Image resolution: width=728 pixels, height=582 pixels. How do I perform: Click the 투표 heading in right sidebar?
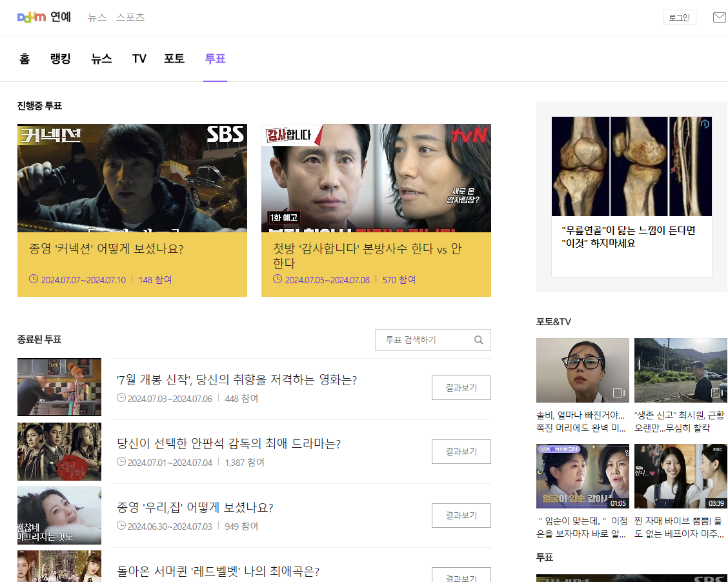[x=545, y=557]
